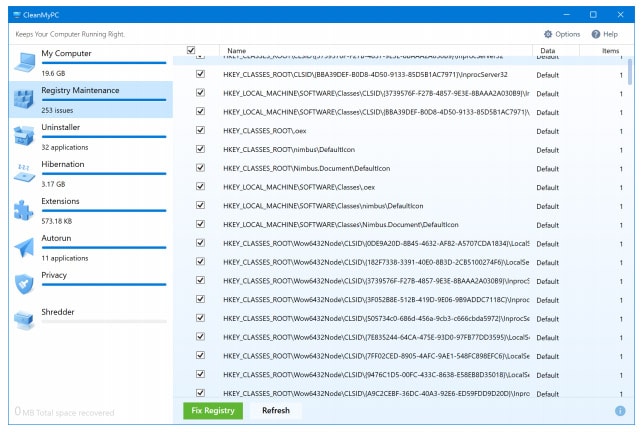Switch to the Hibernation section

(90, 173)
